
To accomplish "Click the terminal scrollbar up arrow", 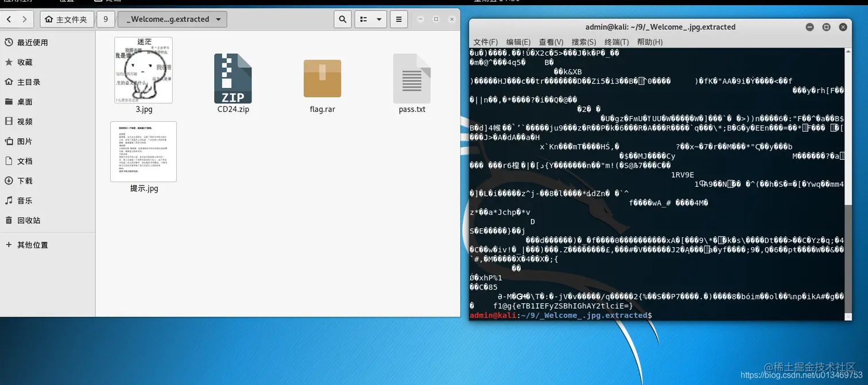I will 848,52.
